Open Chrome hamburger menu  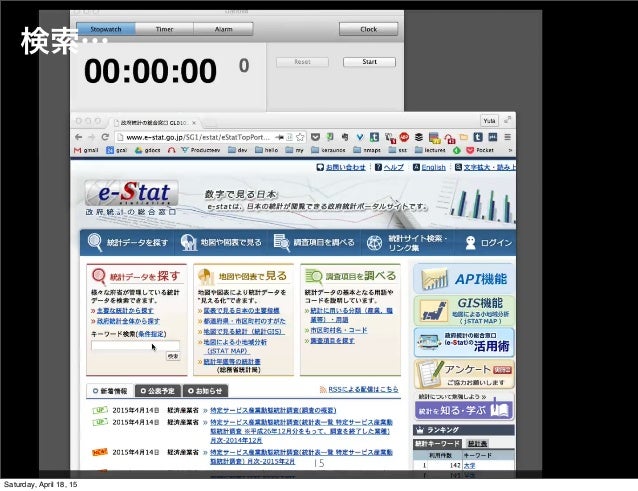(507, 137)
